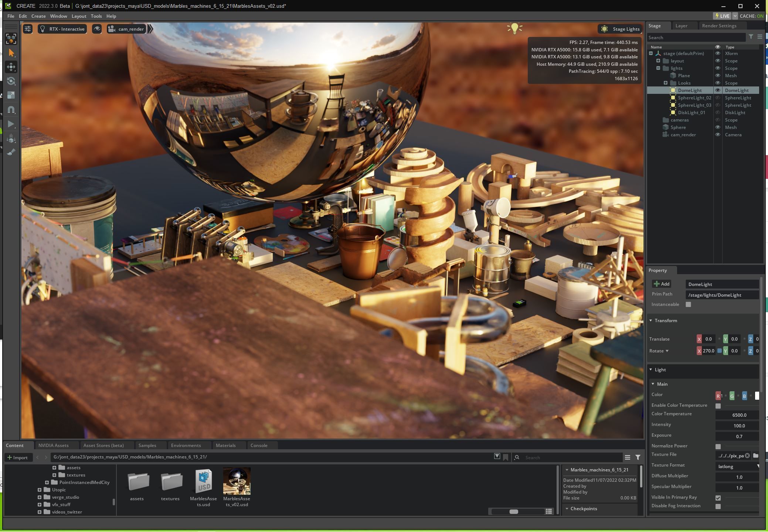Collapse the Transform section
Image resolution: width=768 pixels, height=532 pixels.
tap(651, 320)
